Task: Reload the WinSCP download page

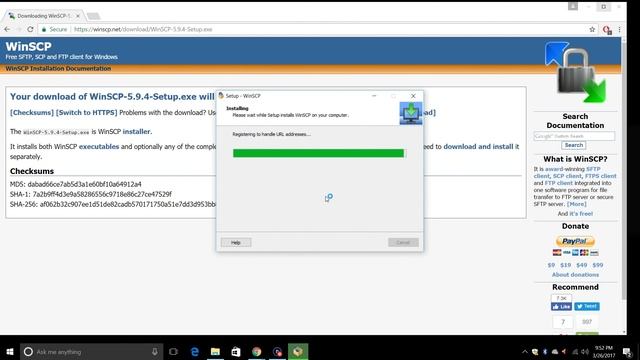Action: [x=30, y=29]
